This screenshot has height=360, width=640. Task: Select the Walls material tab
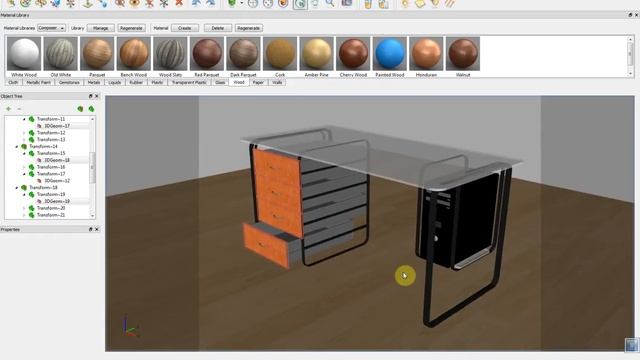click(277, 82)
